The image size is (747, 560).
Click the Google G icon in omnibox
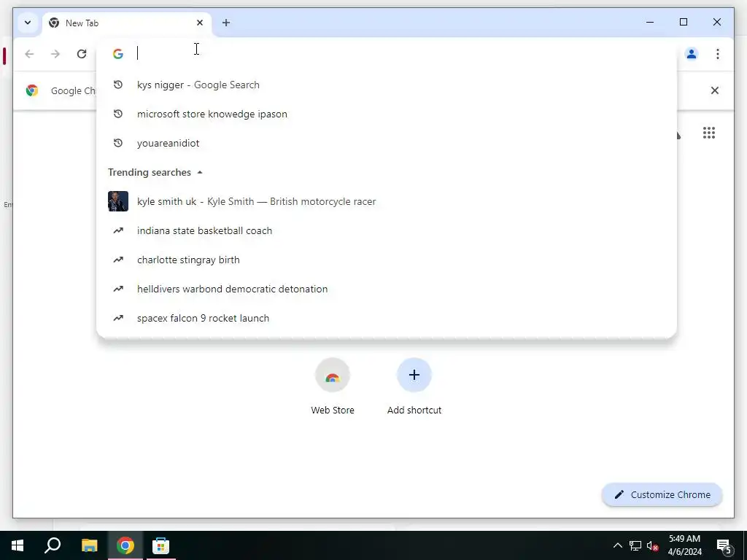pos(118,54)
